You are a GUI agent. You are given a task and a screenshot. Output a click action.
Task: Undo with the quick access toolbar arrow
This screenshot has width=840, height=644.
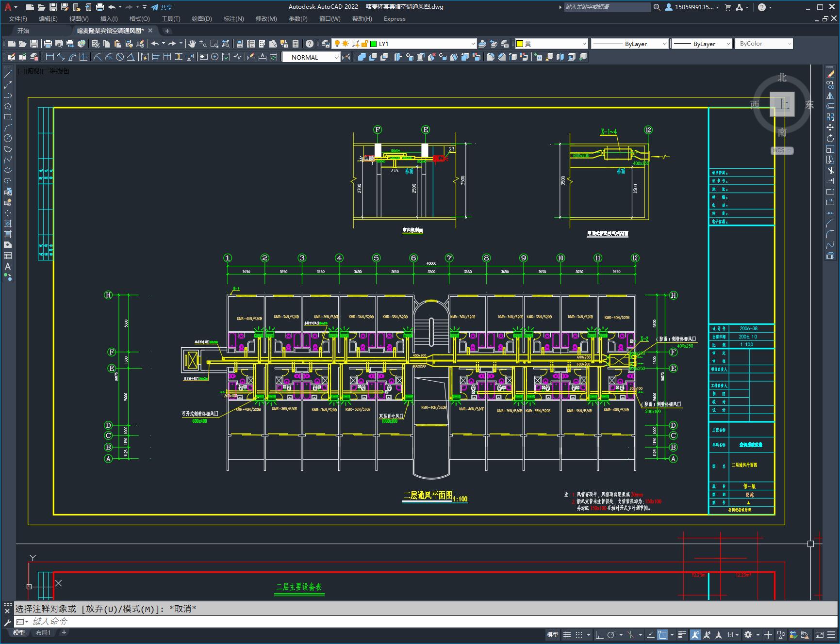pos(112,7)
